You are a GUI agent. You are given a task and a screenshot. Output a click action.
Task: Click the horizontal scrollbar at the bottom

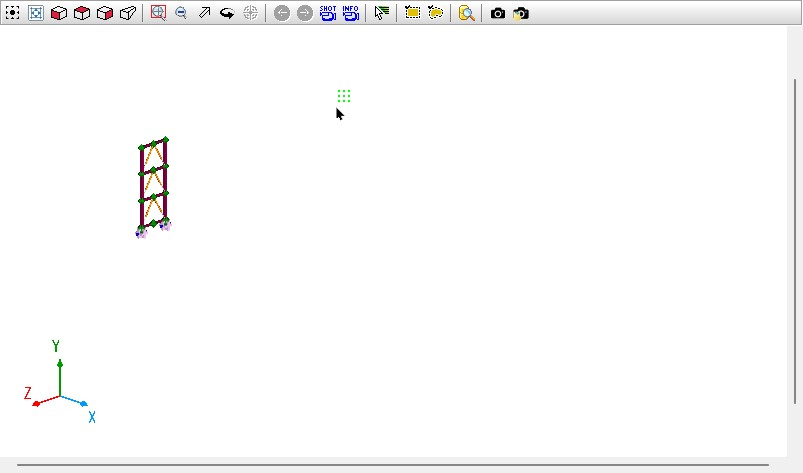click(393, 465)
